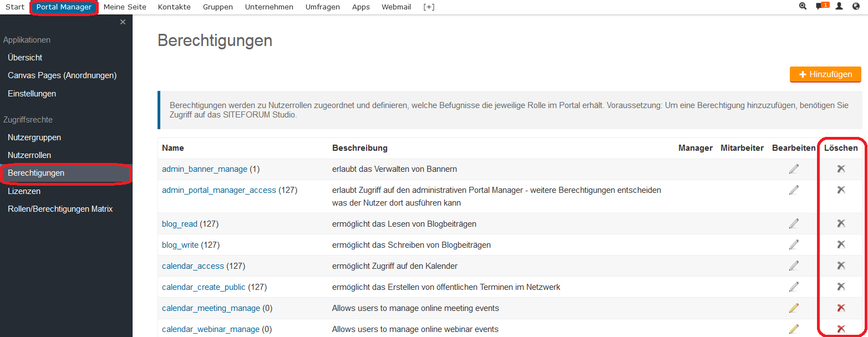This screenshot has width=868, height=337.
Task: Select Canvas Pages (Anordnungen) in sidebar
Action: coord(62,75)
